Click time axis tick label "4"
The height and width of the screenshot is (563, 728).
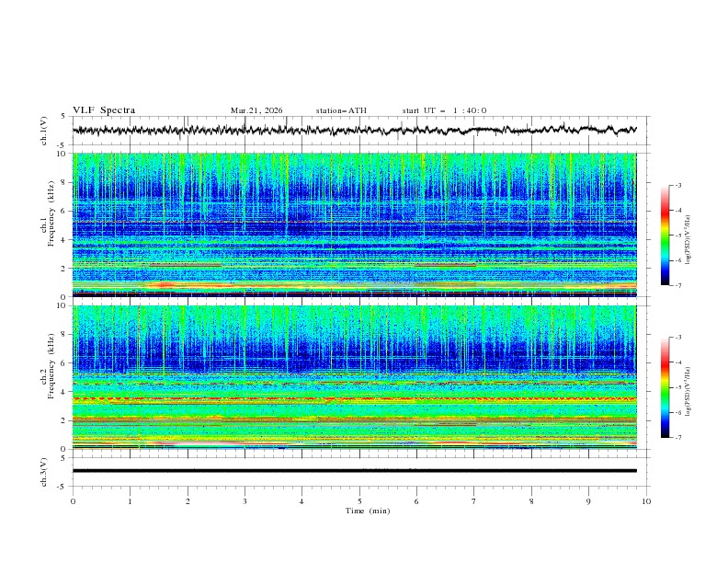coord(302,501)
